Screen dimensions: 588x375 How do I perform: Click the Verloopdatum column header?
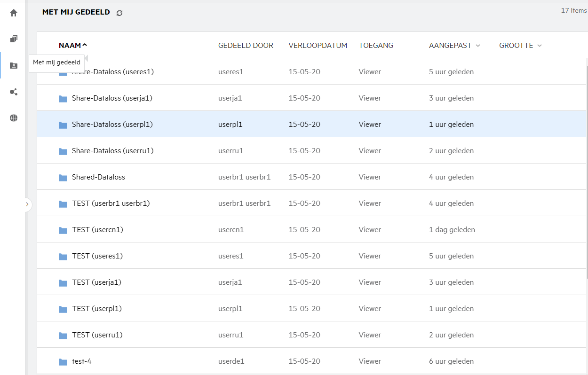(318, 46)
